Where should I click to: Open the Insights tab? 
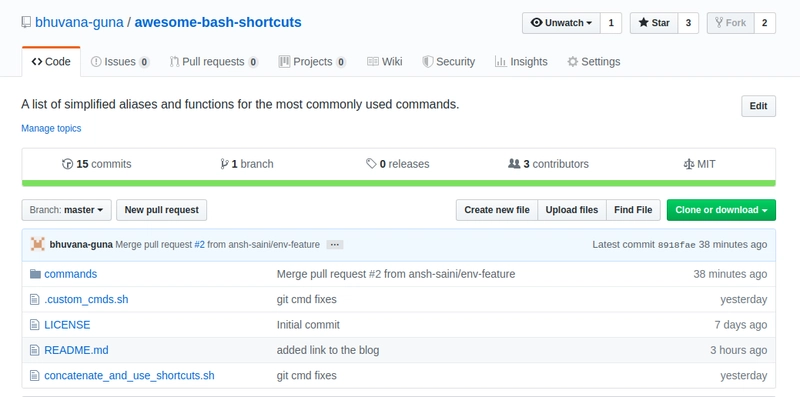[x=521, y=62]
